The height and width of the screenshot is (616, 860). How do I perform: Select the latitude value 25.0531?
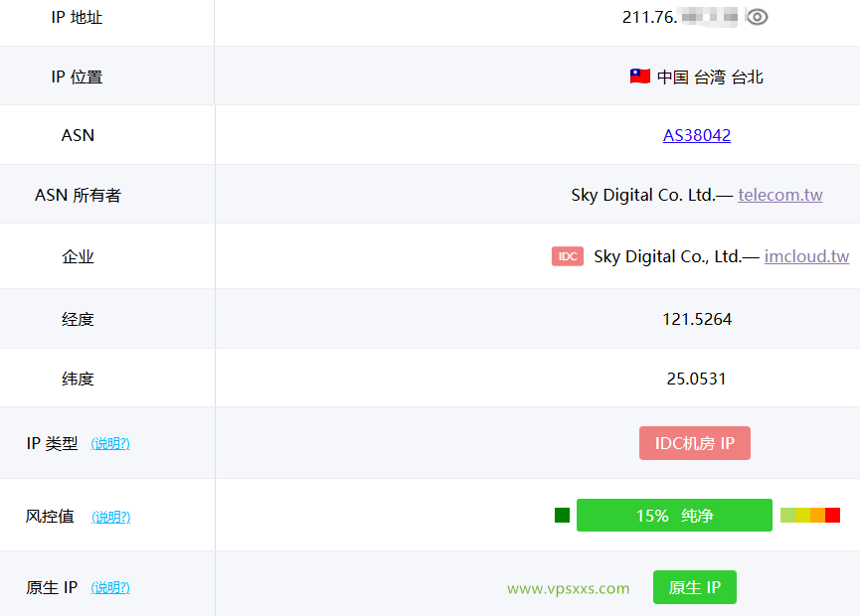697,378
